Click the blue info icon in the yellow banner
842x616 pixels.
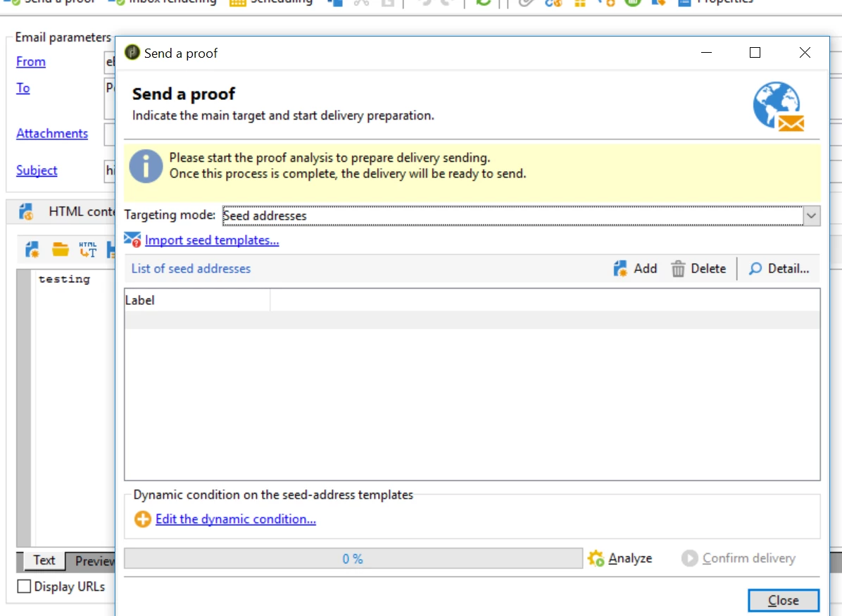(146, 166)
